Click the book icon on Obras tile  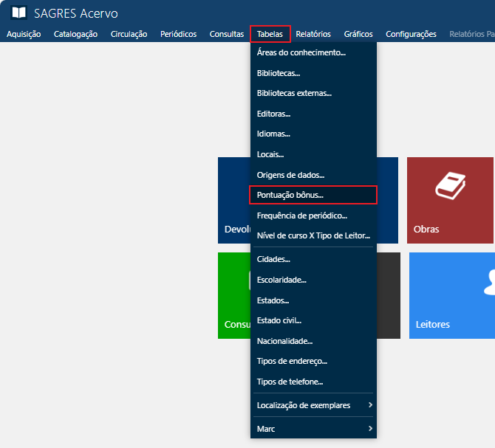click(x=449, y=185)
